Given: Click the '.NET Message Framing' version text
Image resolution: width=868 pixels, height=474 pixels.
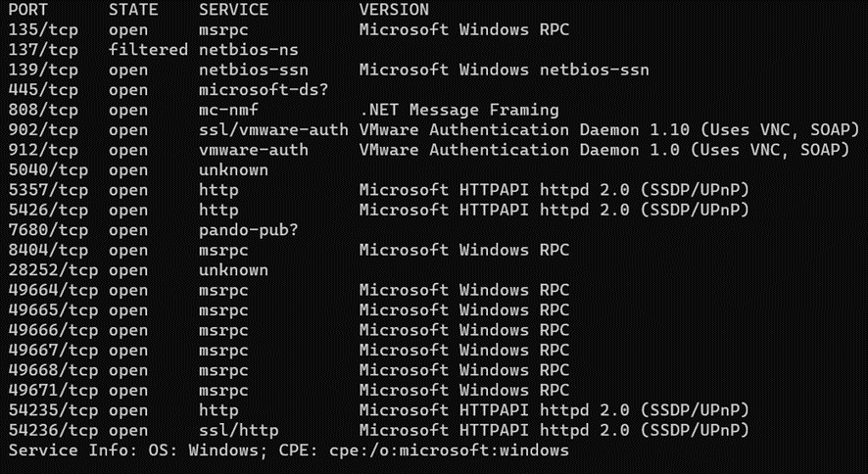Looking at the screenshot, I should coord(458,110).
